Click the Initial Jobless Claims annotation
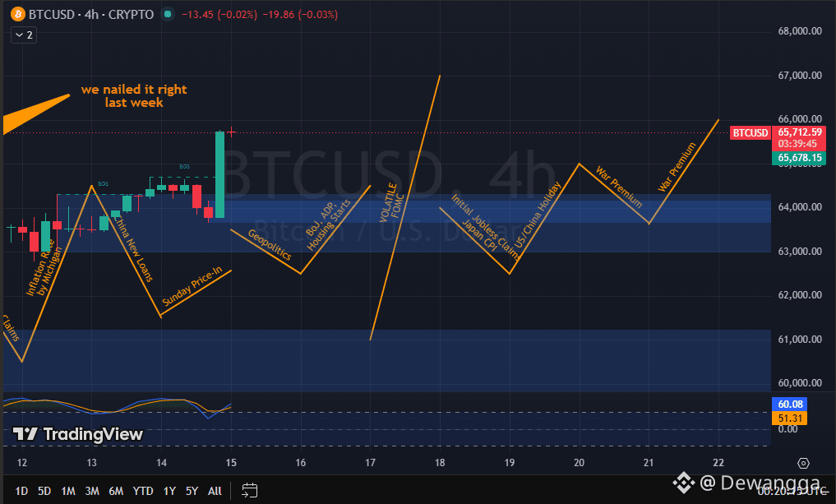 click(485, 227)
